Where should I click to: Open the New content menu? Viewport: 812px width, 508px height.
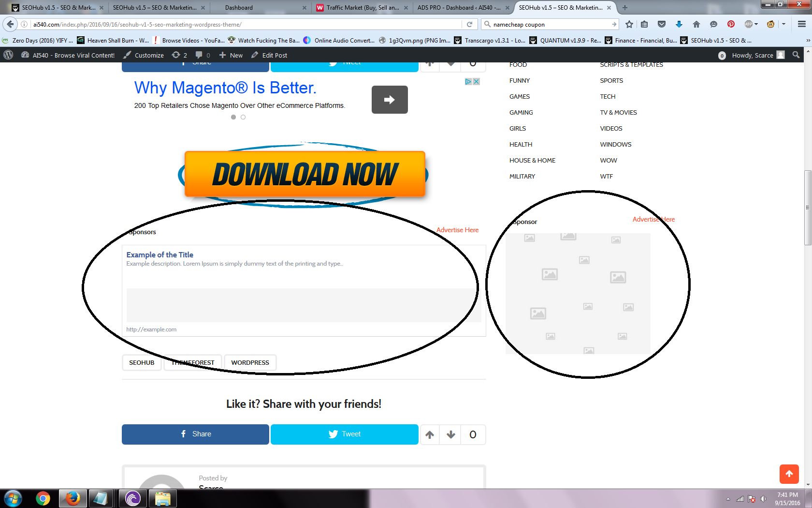(231, 55)
